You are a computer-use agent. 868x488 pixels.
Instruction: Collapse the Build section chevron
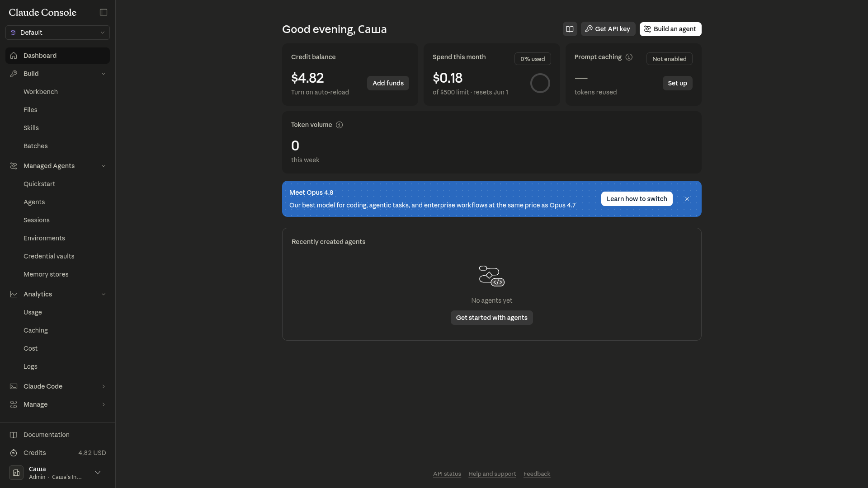tap(104, 74)
